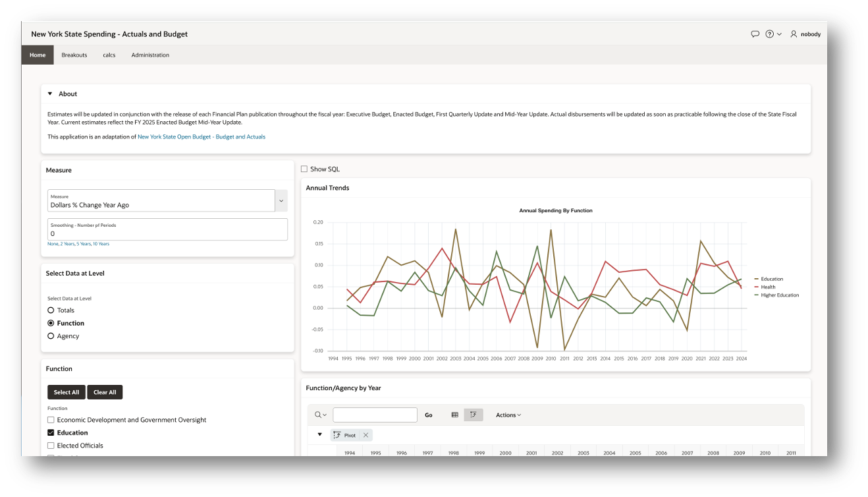Click the help question mark icon
The width and height of the screenshot is (868, 497).
point(769,34)
